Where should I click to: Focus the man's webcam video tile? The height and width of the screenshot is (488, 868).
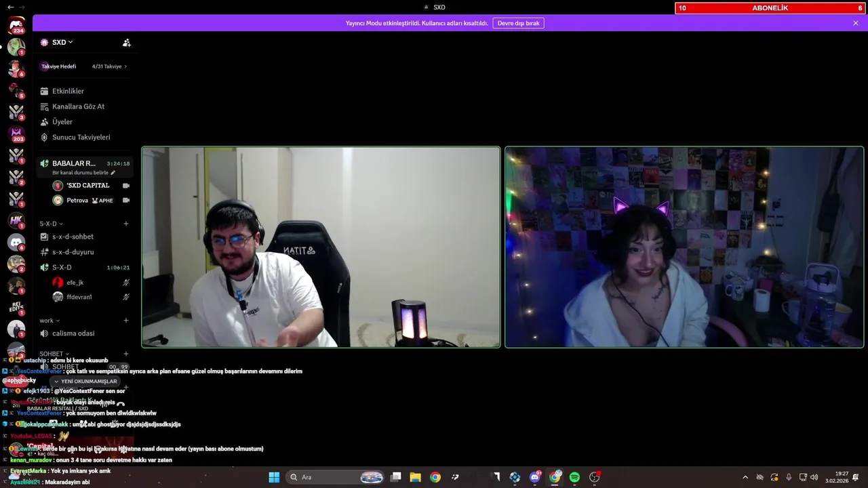point(321,247)
